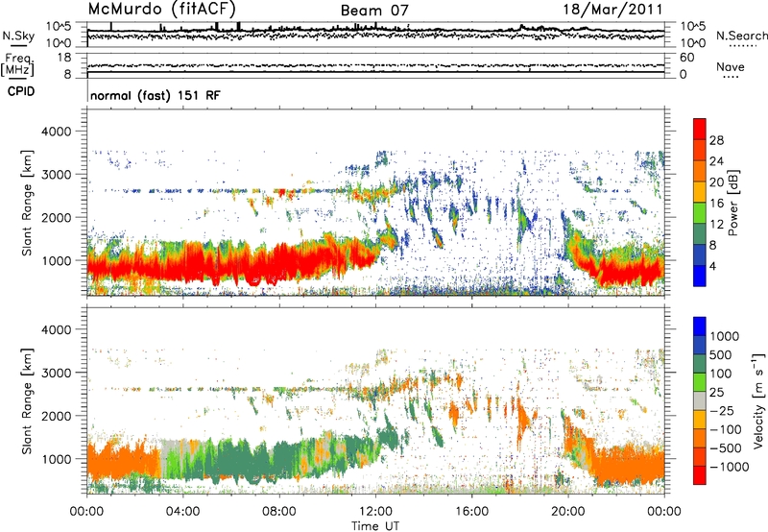Screen dimensions: 768x532
Task: Select the bottom red Velocity colorbar segment
Action: (x=700, y=475)
